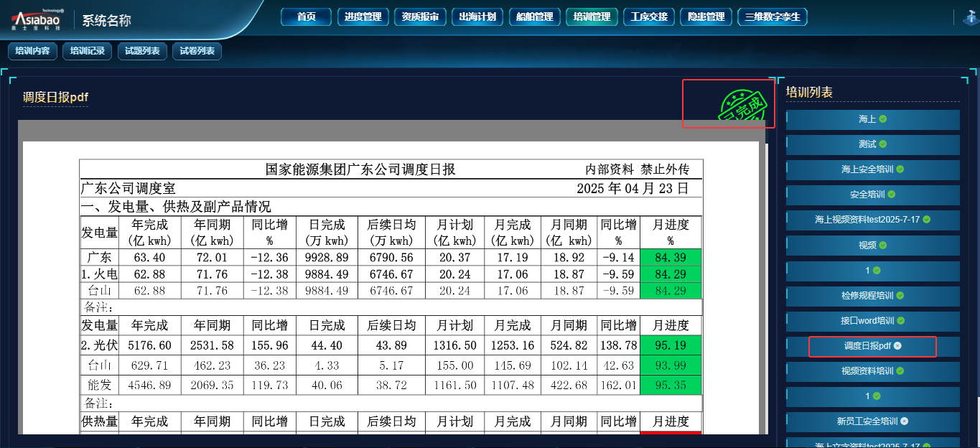This screenshot has width=980, height=448.
Task: Click PDF title 国家能源集团广东公司调度日报
Action: (360, 169)
